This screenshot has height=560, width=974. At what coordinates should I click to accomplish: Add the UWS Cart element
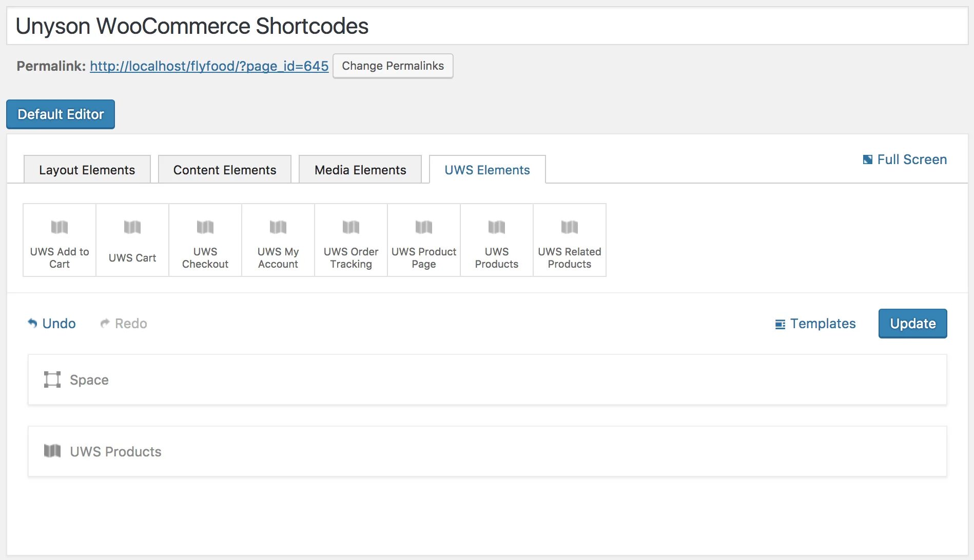(132, 240)
